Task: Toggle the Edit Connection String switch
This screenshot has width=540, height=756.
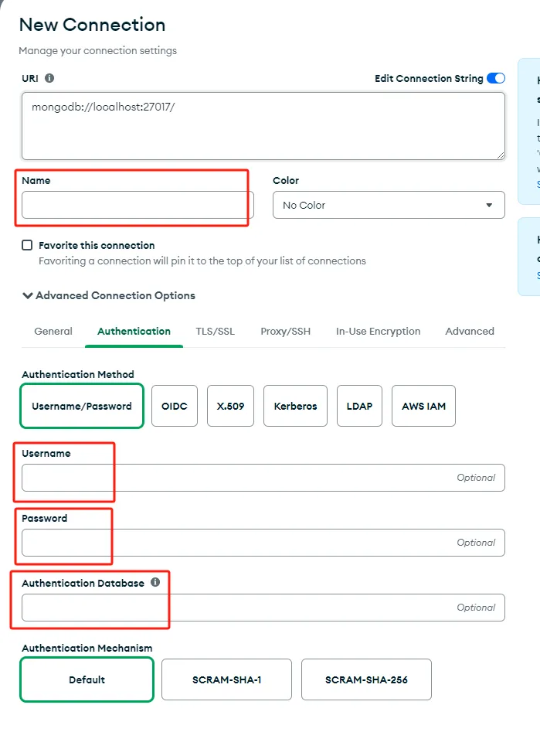Action: (496, 78)
